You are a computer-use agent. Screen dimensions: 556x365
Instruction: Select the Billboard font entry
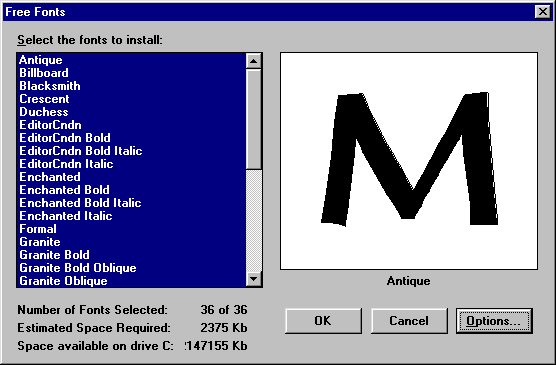tap(131, 73)
